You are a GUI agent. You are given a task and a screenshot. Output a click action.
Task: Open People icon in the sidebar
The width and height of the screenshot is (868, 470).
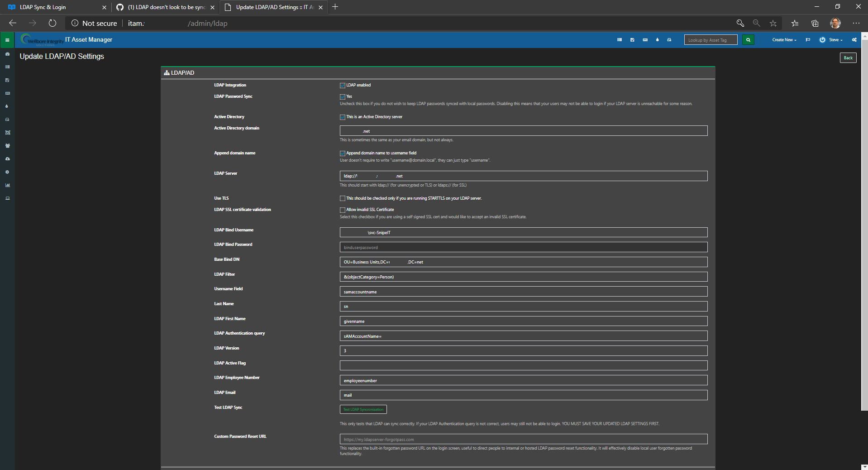[7, 146]
